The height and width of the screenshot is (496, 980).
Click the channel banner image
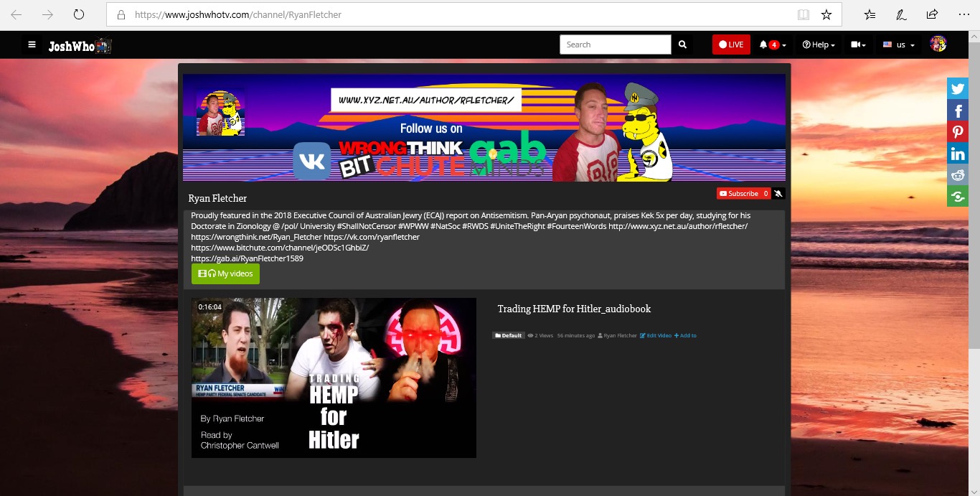click(484, 128)
